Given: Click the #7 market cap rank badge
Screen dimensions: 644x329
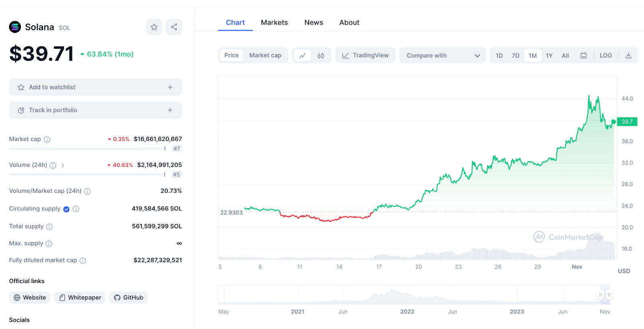Looking at the screenshot, I should pos(177,149).
